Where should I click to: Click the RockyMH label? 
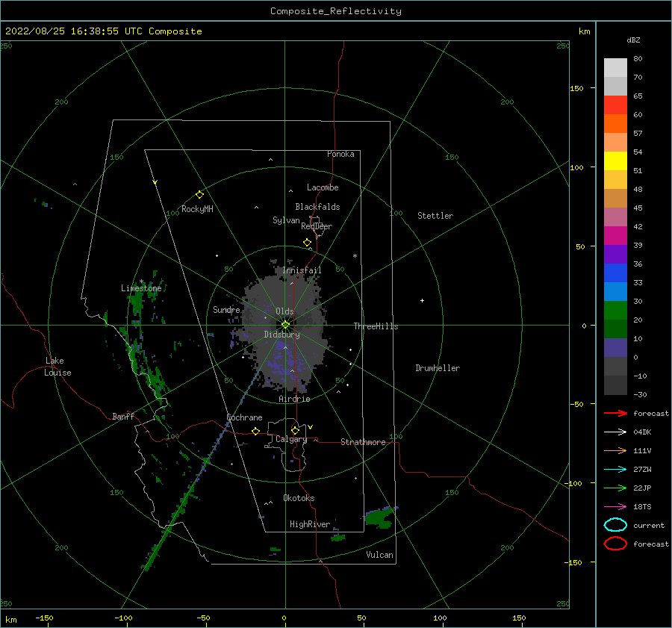(x=197, y=209)
